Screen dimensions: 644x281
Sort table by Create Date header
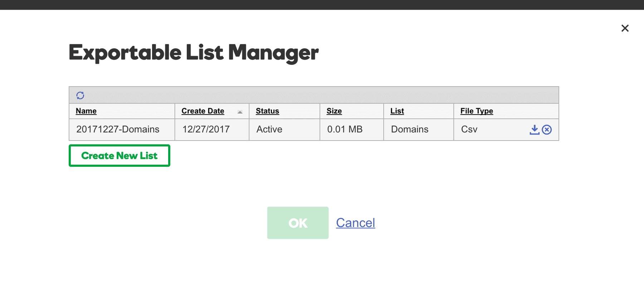[203, 111]
